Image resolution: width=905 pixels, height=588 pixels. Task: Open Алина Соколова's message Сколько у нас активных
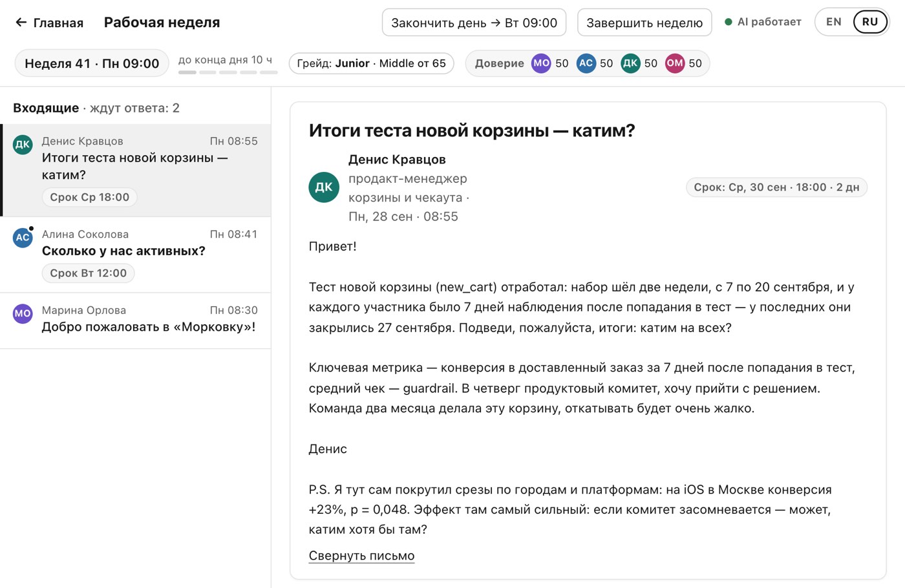click(x=136, y=255)
